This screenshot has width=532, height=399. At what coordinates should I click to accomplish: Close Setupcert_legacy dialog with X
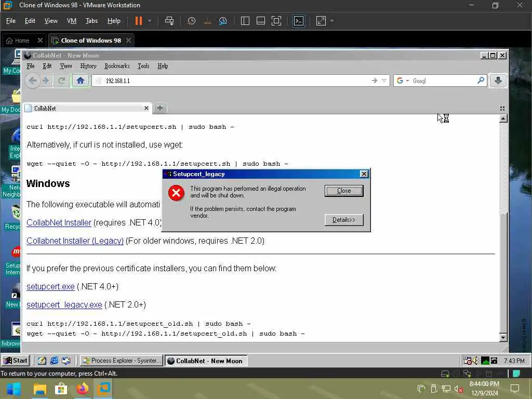364,174
